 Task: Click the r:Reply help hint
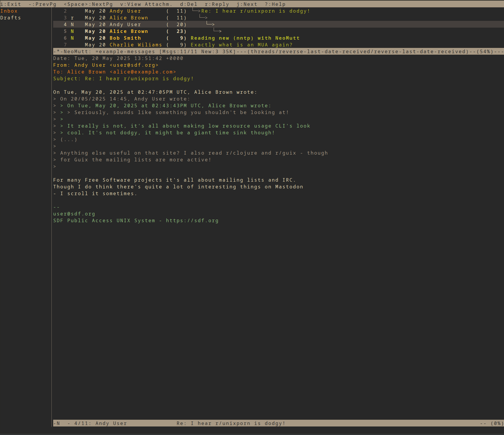(x=217, y=4)
